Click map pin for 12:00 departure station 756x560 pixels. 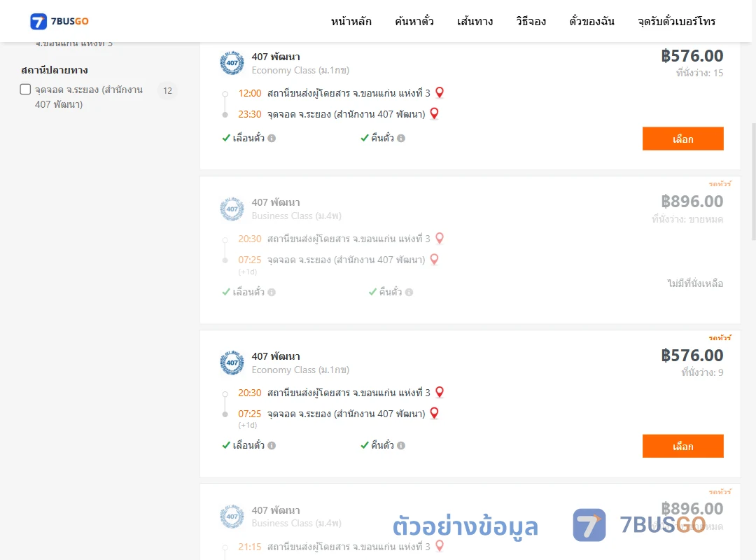pos(439,92)
